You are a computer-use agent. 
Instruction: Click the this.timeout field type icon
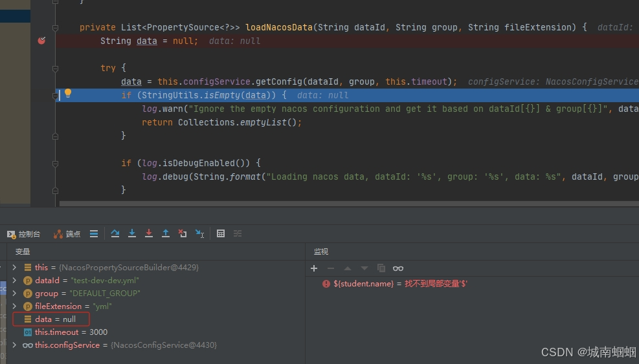click(28, 332)
